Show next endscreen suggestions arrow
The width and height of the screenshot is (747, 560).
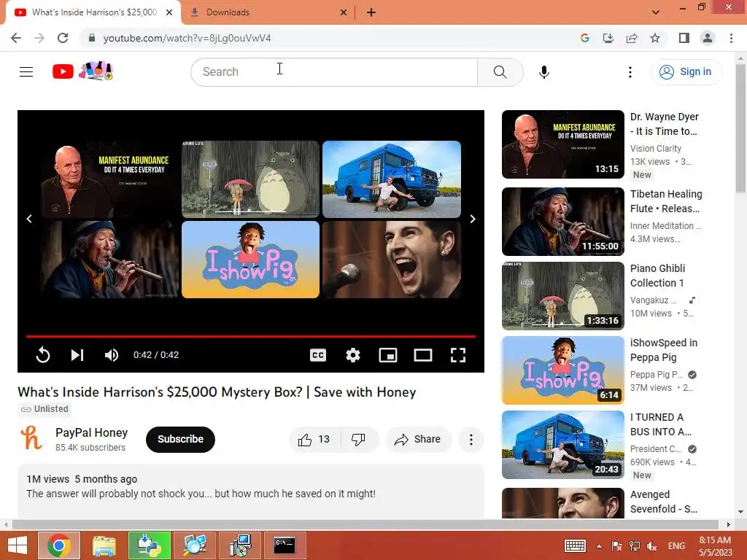click(x=473, y=219)
